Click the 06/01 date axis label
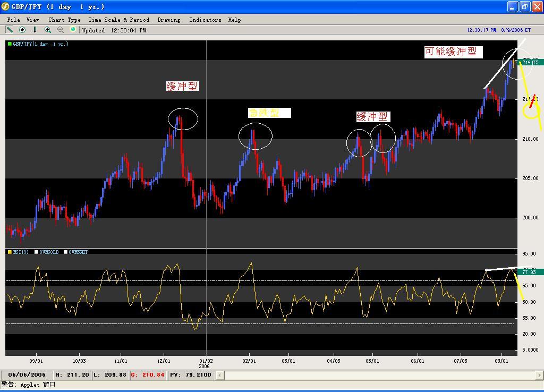 click(x=418, y=361)
